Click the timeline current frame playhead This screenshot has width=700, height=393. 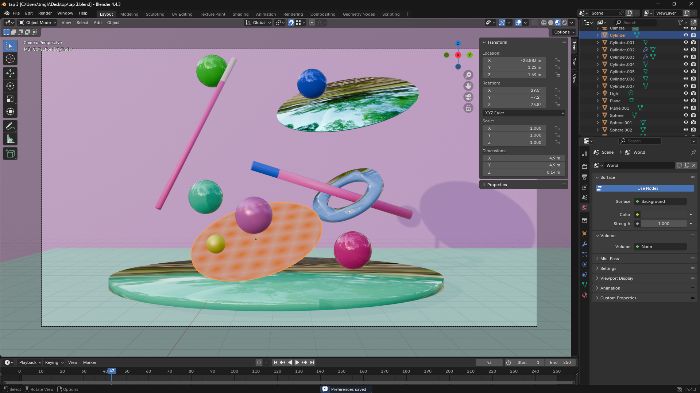pos(111,371)
